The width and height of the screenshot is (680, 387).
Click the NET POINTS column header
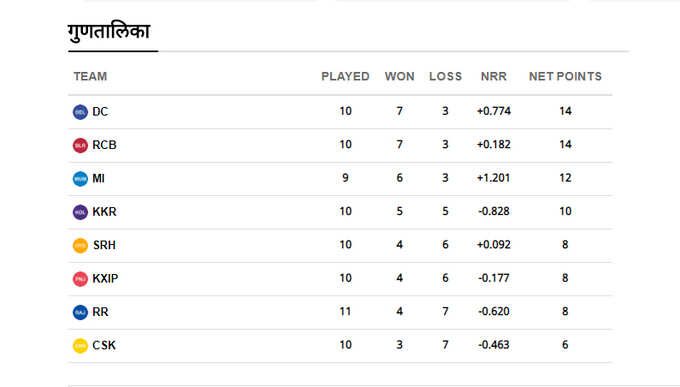[565, 76]
